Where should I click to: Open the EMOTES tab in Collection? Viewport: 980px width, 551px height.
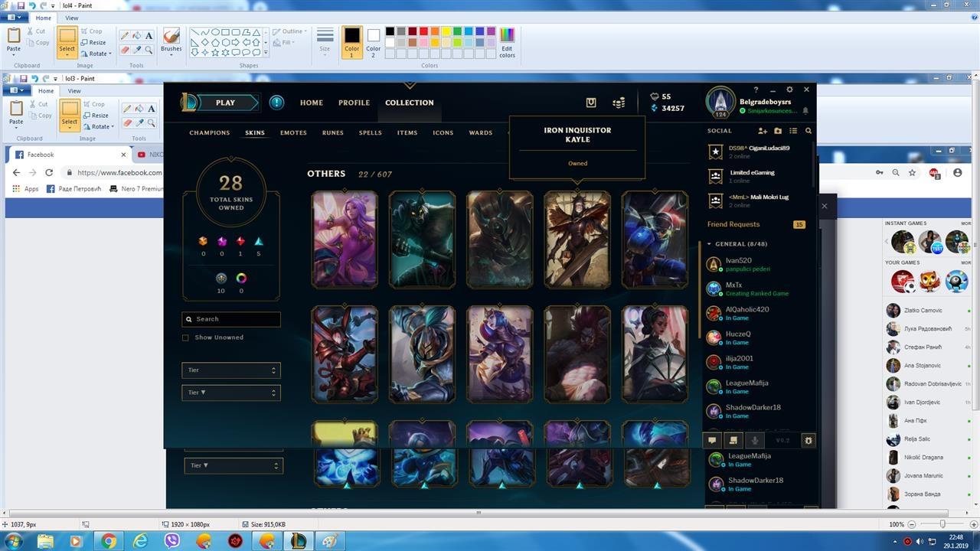coord(293,133)
